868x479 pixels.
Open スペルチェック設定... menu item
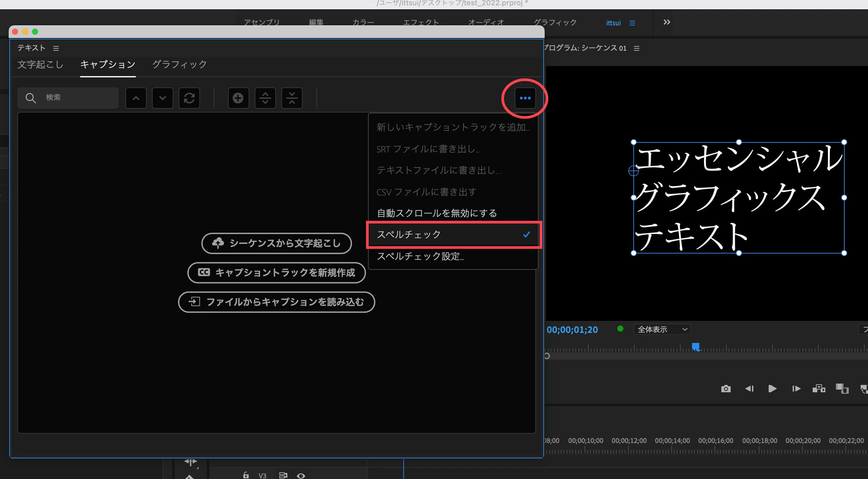454,256
